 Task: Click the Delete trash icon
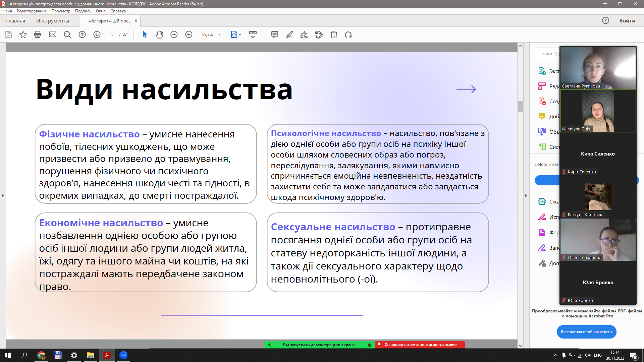point(334,35)
